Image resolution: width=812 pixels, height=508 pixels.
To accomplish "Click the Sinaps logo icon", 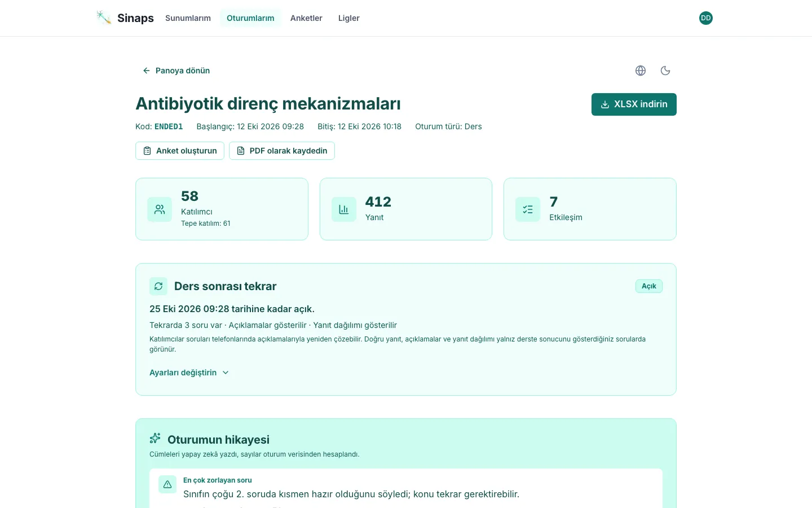I will [x=104, y=17].
